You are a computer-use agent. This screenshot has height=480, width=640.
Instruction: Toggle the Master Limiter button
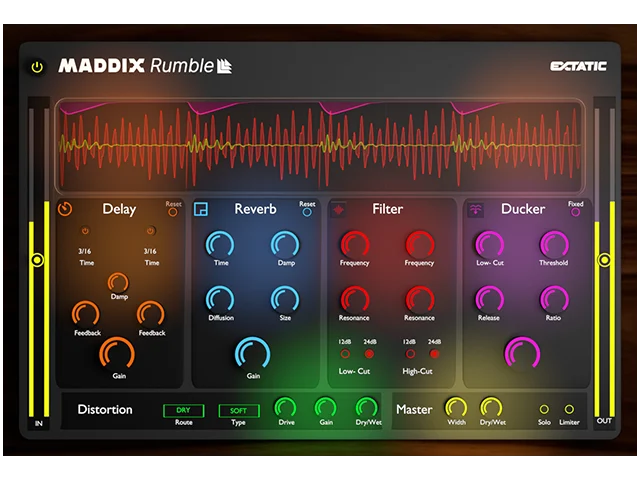[569, 409]
